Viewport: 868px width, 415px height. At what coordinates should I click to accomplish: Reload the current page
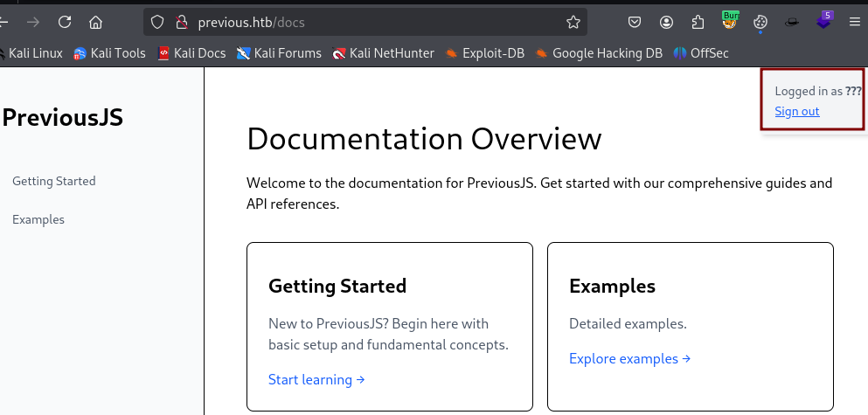(65, 22)
